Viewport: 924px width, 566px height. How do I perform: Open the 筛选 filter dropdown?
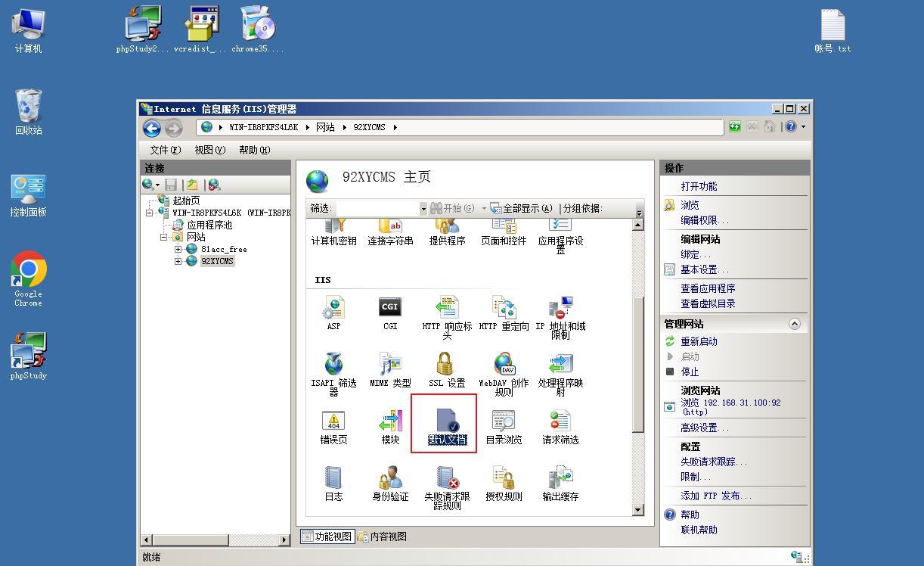[x=423, y=208]
